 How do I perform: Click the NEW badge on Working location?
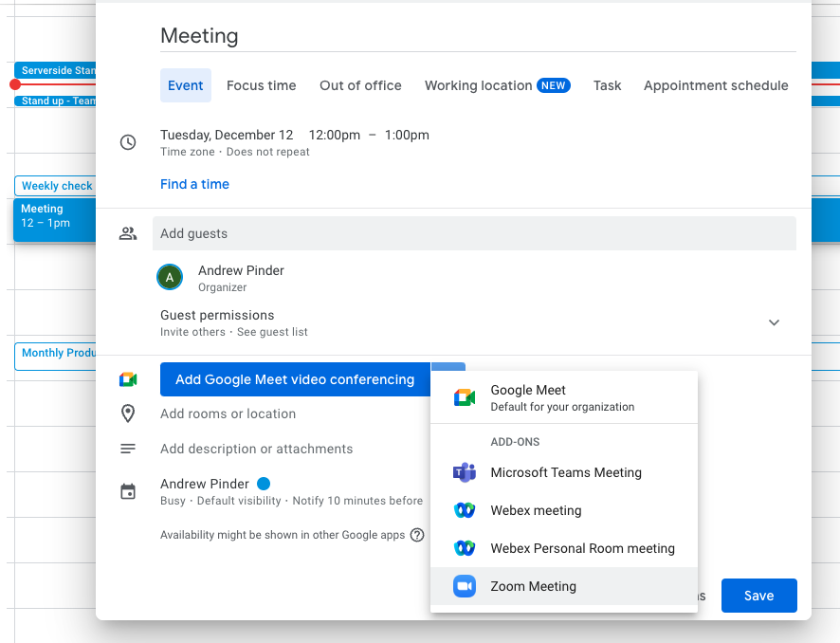point(554,85)
